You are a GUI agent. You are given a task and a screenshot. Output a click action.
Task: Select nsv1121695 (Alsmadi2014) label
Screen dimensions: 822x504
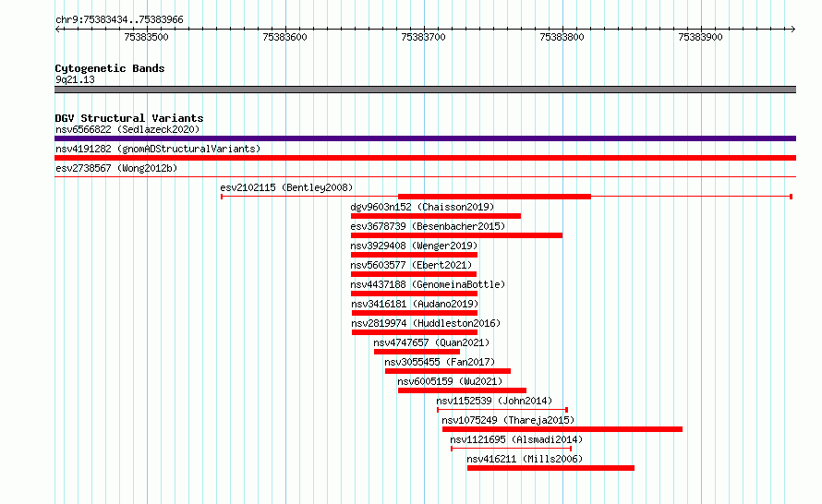point(516,439)
